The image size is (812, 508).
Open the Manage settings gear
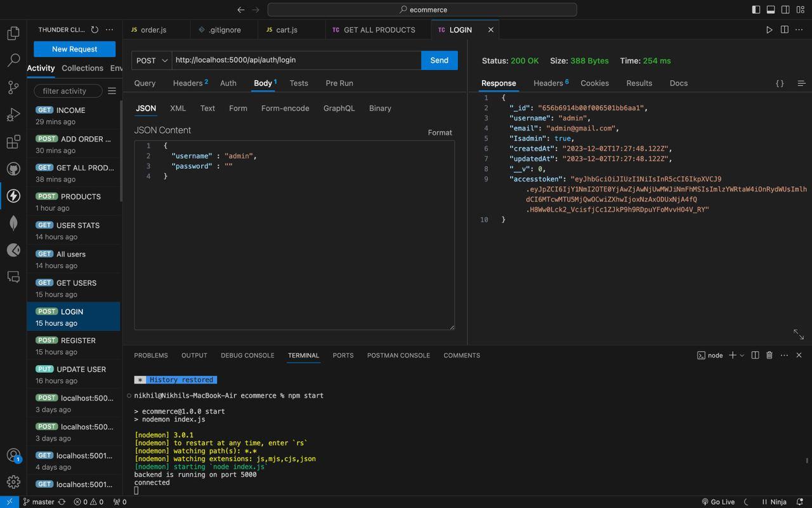[13, 482]
